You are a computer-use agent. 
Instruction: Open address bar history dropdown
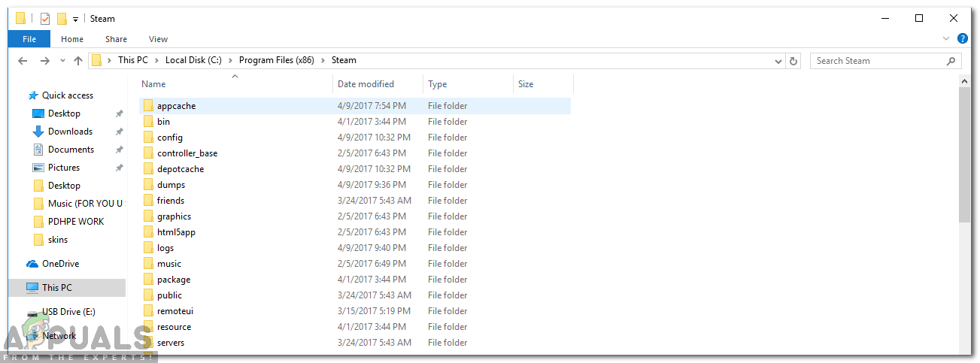(x=778, y=61)
